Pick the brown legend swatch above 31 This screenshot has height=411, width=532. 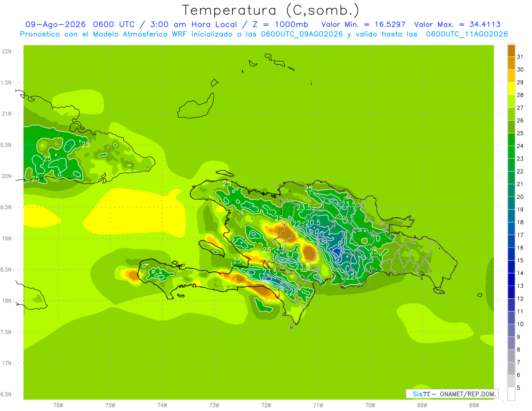click(x=511, y=51)
